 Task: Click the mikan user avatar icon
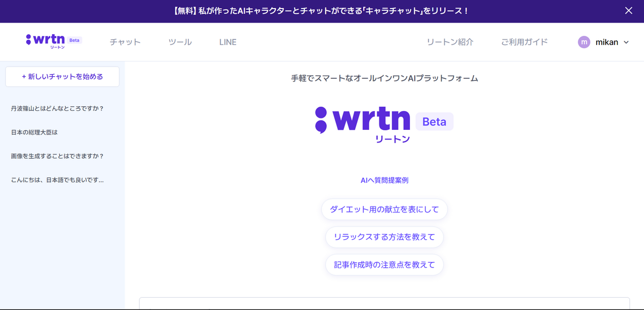584,42
